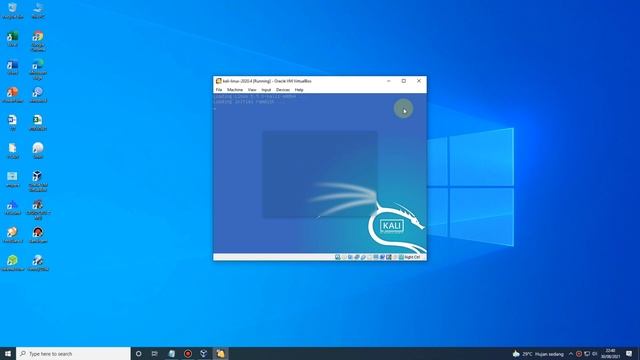Screen dimensions: 640x360
Task: Open the File menu in VirtualBox
Action: 219,89
